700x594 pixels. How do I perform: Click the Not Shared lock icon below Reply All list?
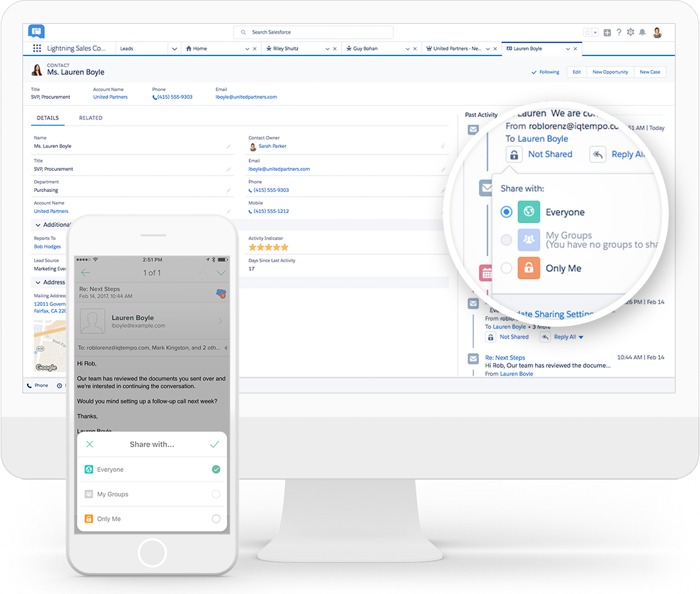pyautogui.click(x=490, y=337)
